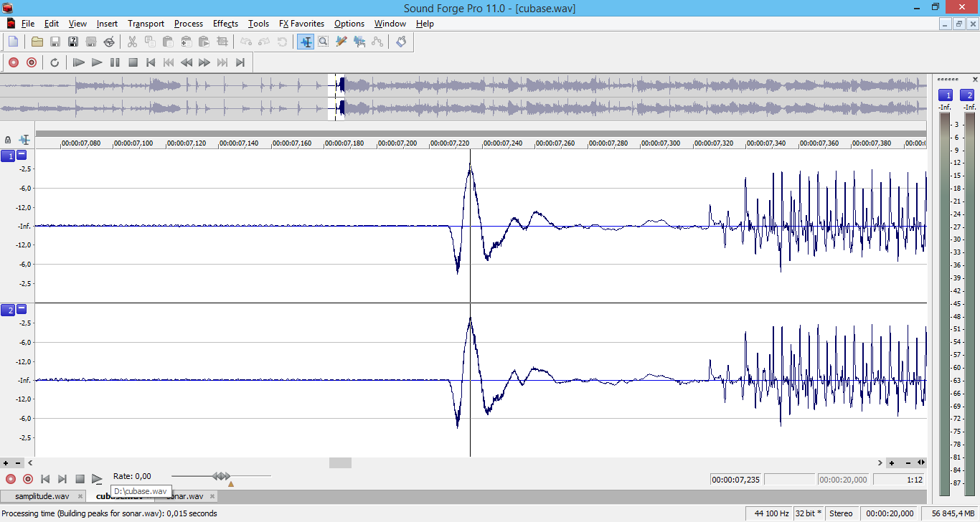Toggle the lock icon beside the time ruler
Viewport: 980px width, 522px height.
8,140
